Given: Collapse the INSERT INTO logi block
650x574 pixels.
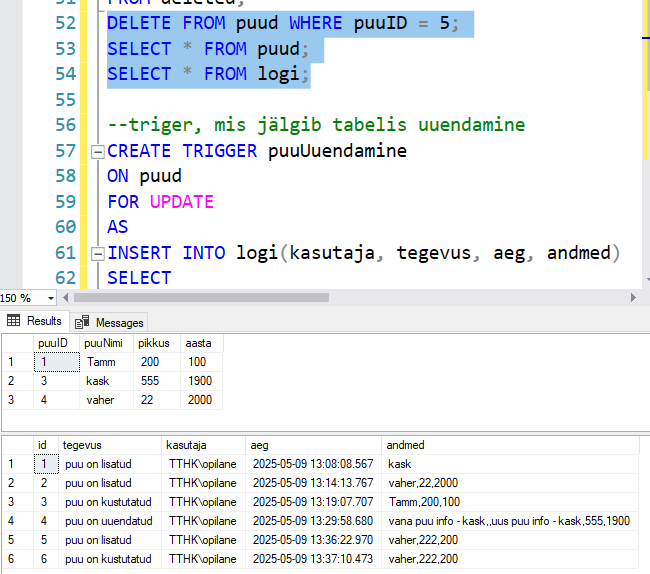Looking at the screenshot, I should tap(97, 253).
